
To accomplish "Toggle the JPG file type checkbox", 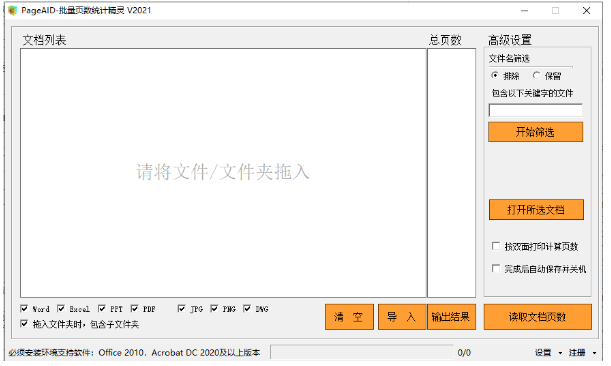I will [181, 309].
